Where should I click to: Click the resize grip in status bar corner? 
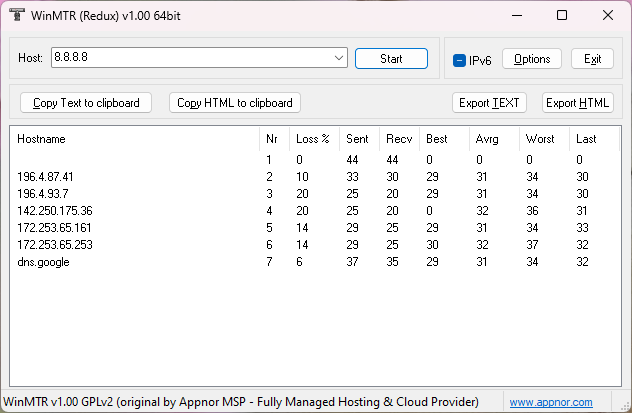tap(625, 405)
